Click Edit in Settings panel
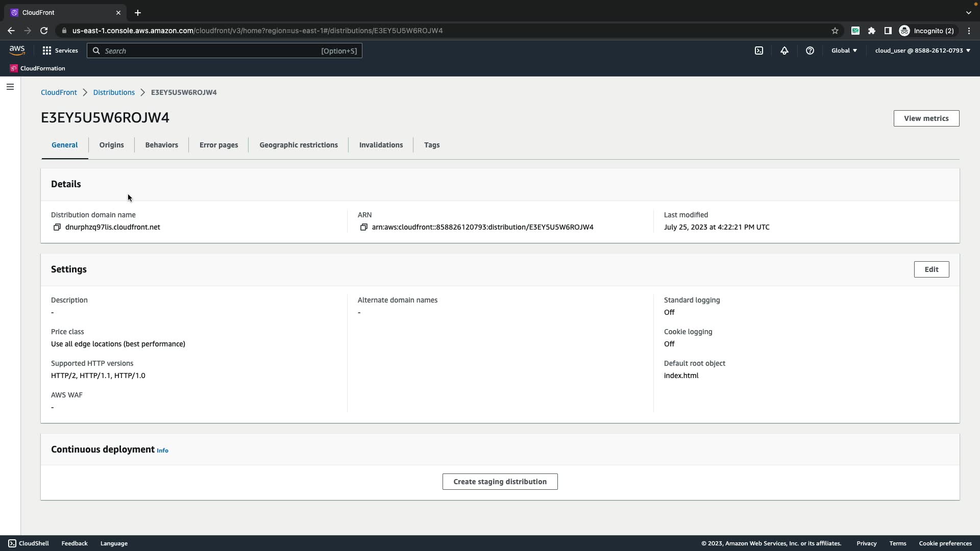 (x=931, y=269)
